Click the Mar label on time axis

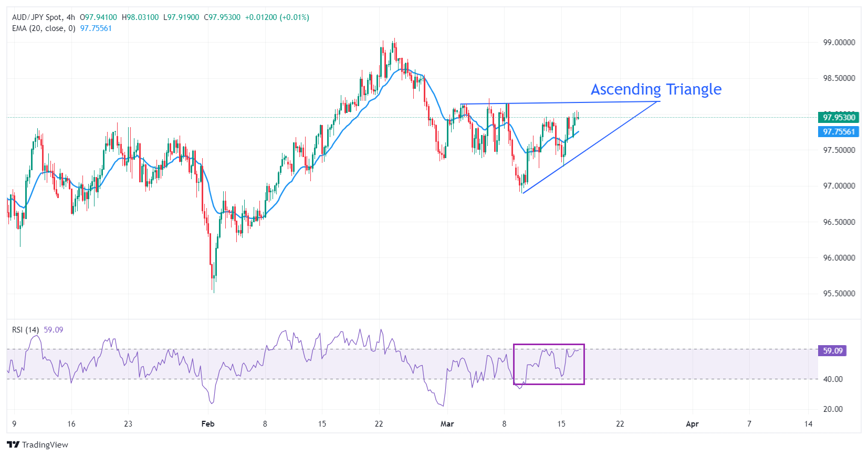(447, 424)
